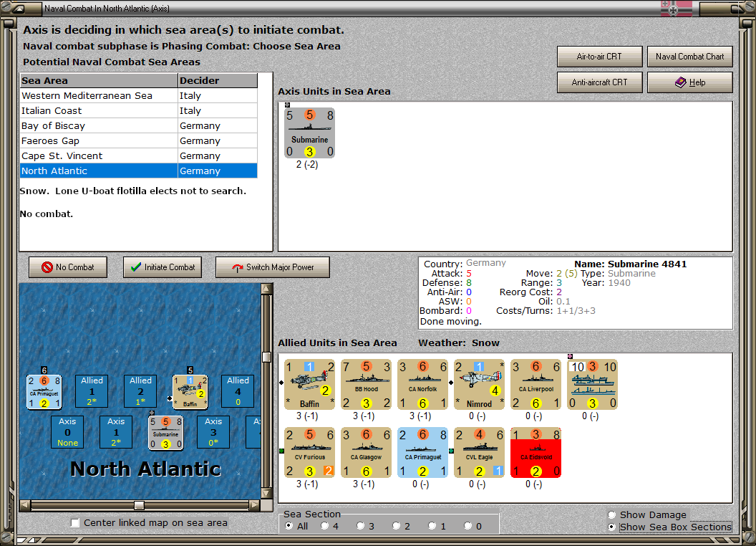Select the BB Hood battleship counter
This screenshot has width=756, height=546.
pos(366,384)
